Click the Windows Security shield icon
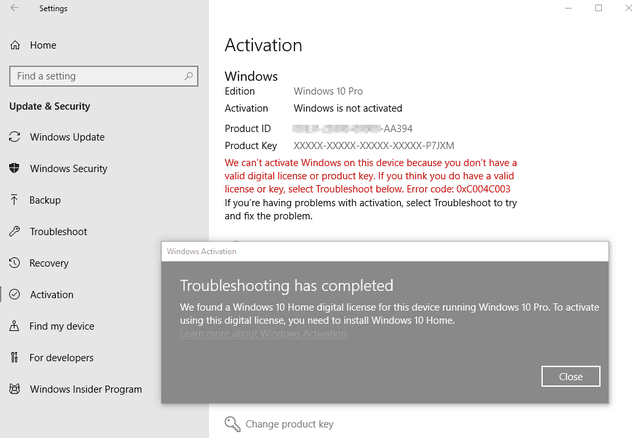The image size is (640, 438). point(14,168)
